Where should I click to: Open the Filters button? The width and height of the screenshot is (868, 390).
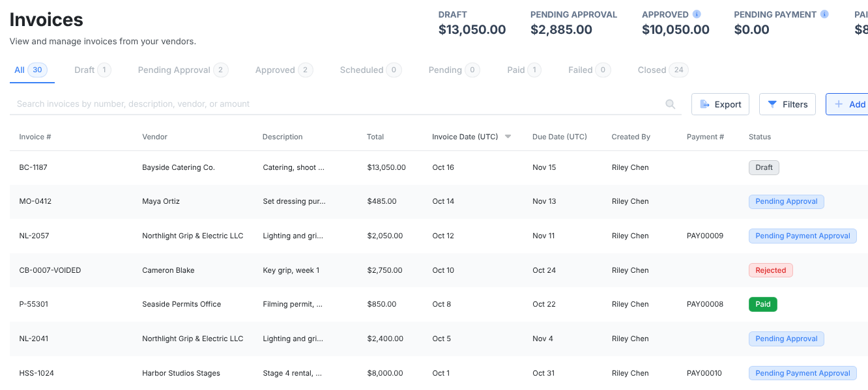click(x=787, y=104)
